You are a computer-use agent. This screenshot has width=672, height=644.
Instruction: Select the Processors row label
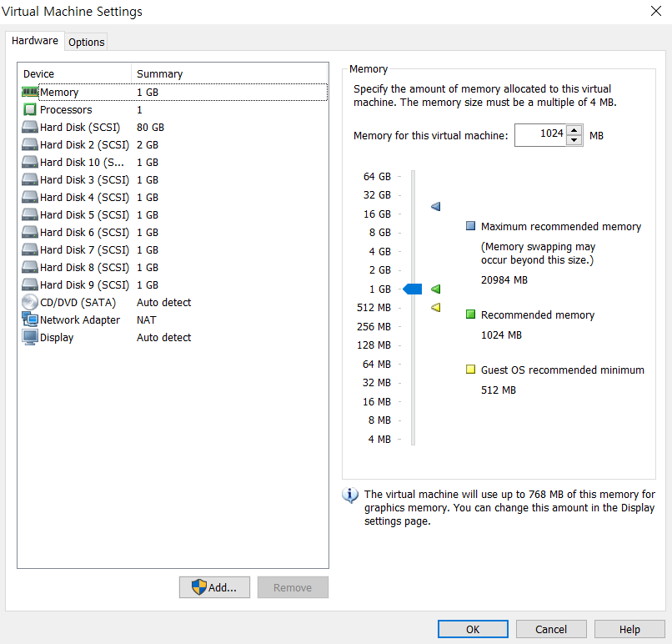pyautogui.click(x=66, y=110)
